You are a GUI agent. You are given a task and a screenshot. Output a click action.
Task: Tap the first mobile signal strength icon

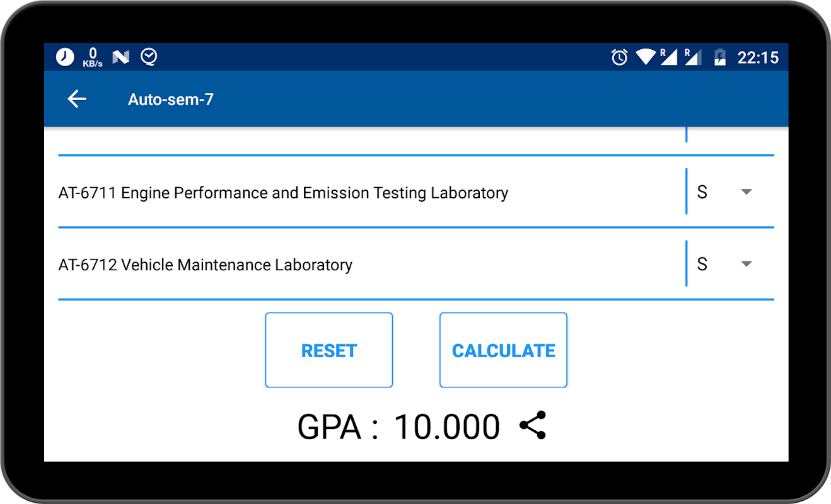668,57
